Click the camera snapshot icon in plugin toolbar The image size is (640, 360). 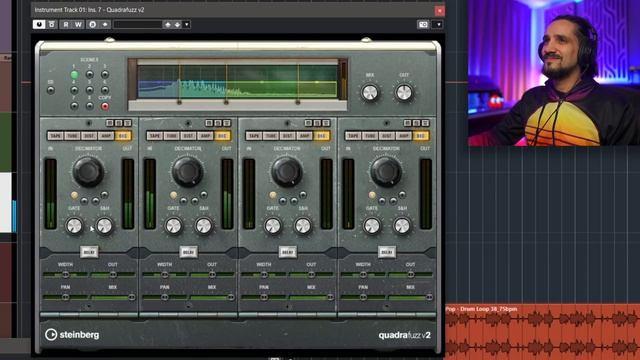point(423,24)
